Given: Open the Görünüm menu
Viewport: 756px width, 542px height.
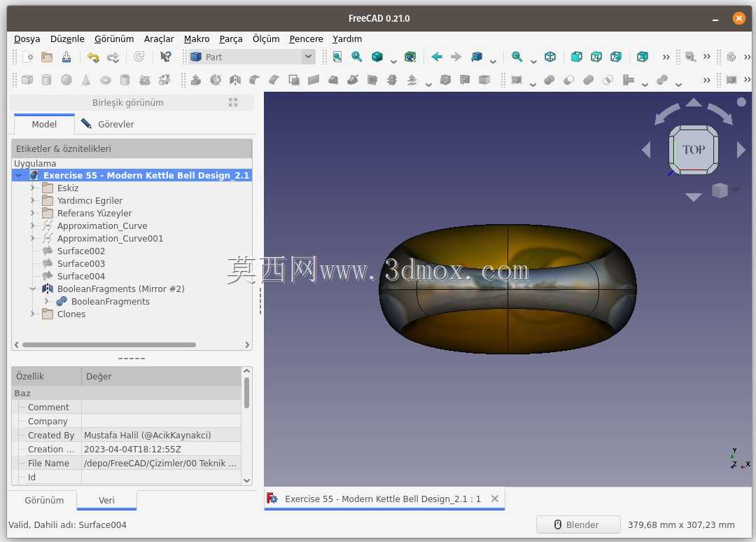Looking at the screenshot, I should pyautogui.click(x=114, y=39).
